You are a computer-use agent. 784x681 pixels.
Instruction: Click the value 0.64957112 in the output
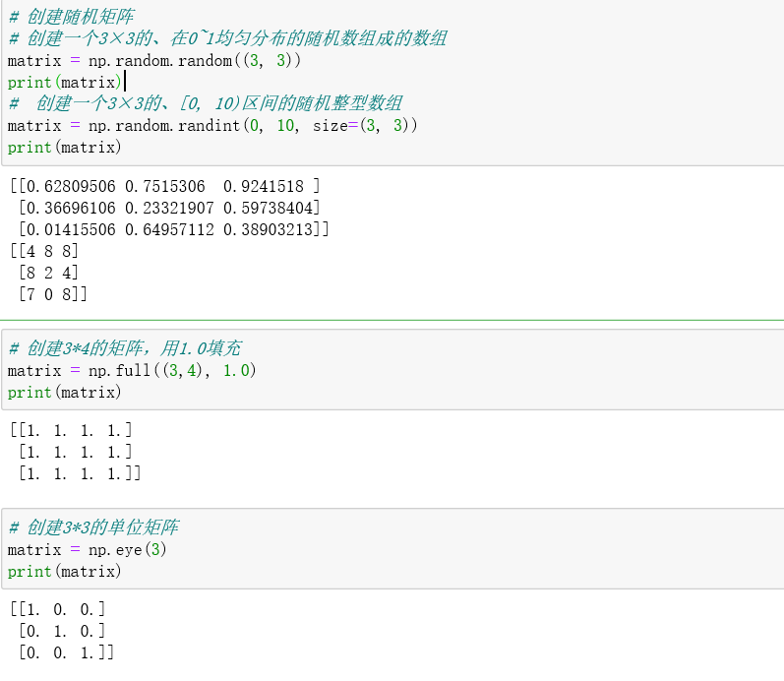[169, 229]
